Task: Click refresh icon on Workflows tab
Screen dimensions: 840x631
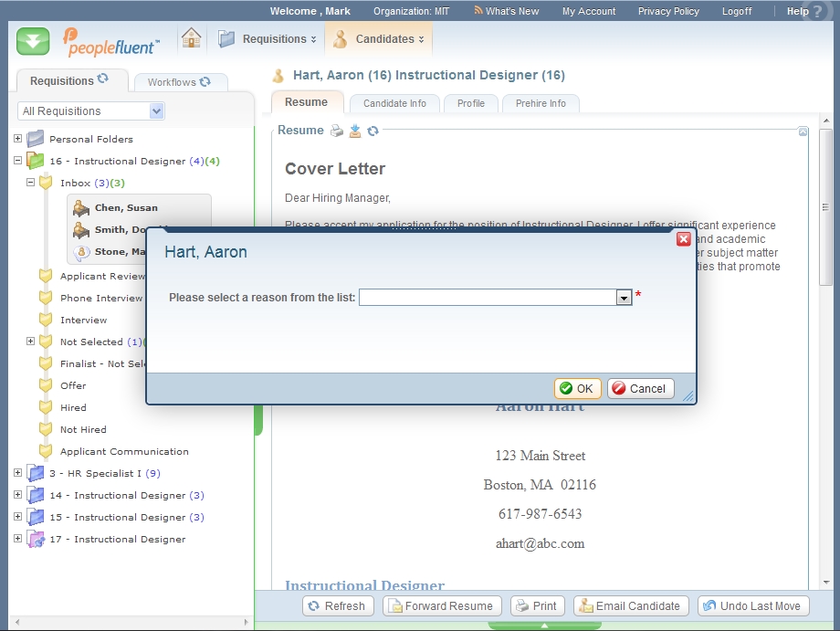Action: coord(205,81)
